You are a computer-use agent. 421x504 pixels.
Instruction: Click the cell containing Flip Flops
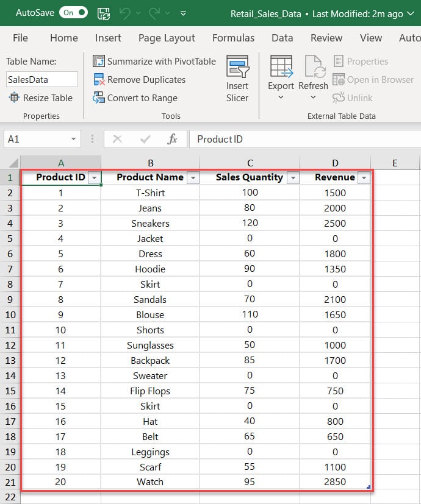[150, 391]
